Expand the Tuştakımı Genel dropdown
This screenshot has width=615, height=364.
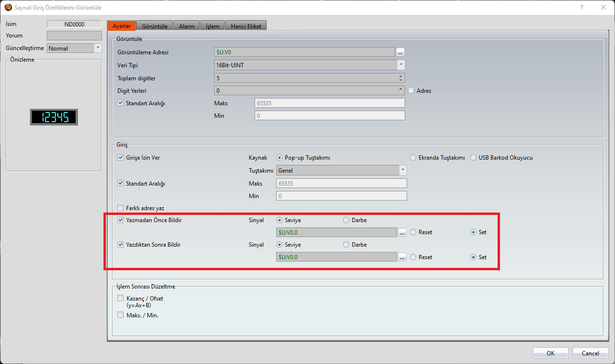[402, 170]
